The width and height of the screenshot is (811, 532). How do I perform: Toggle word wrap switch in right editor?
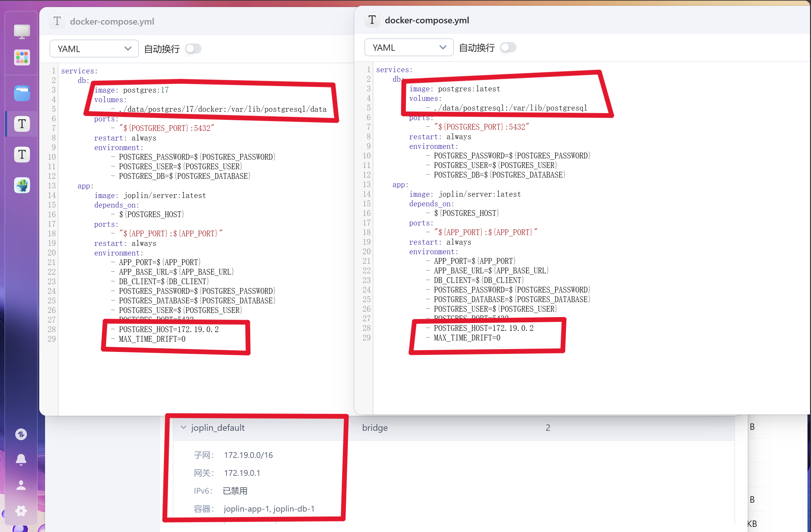(508, 47)
